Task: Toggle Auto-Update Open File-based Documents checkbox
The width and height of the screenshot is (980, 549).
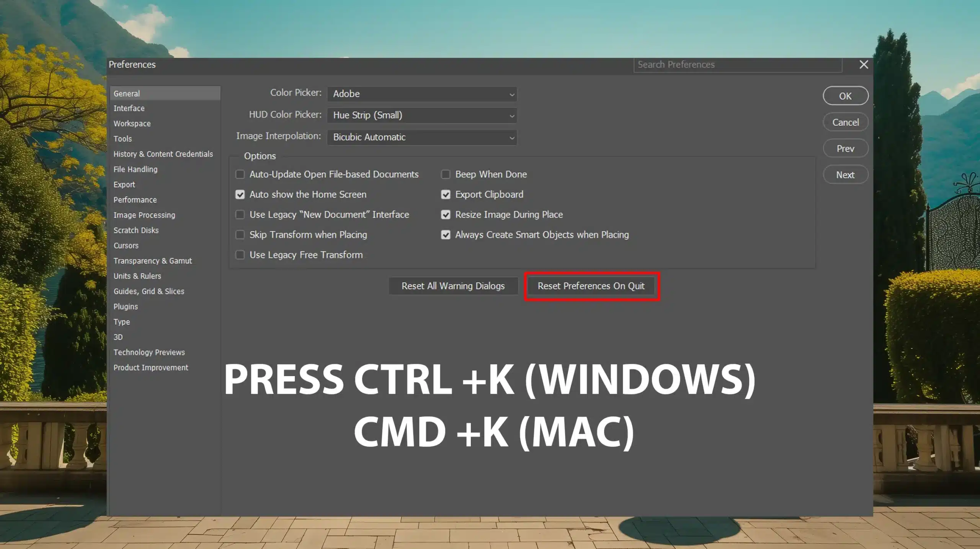Action: (x=240, y=174)
